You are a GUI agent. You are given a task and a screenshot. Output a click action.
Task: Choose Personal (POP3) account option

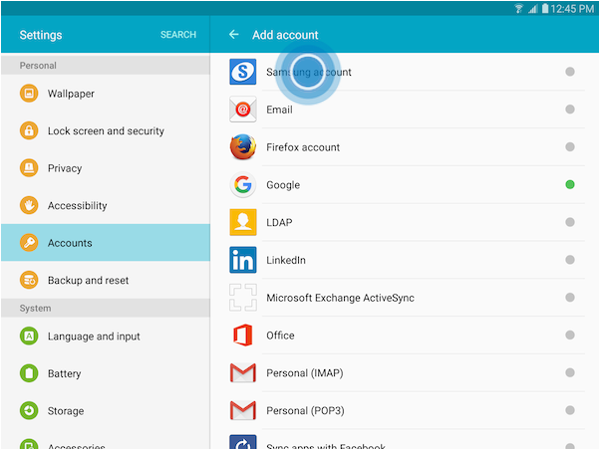click(405, 410)
